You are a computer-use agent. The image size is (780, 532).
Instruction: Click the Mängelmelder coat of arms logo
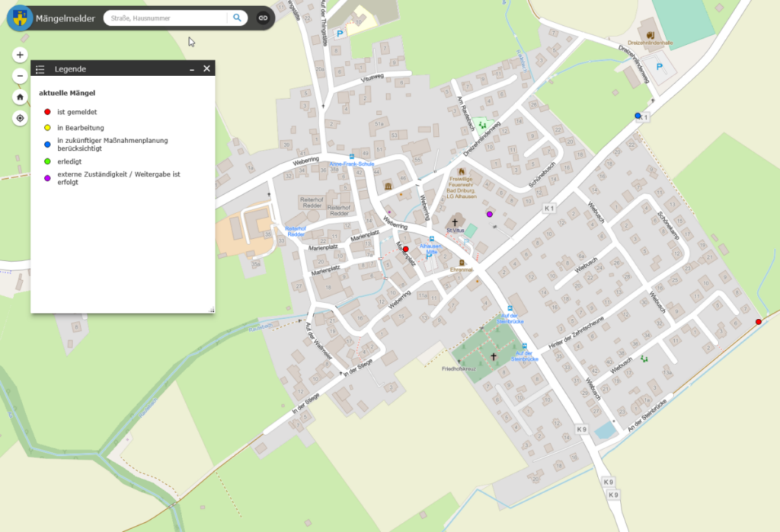(22, 18)
